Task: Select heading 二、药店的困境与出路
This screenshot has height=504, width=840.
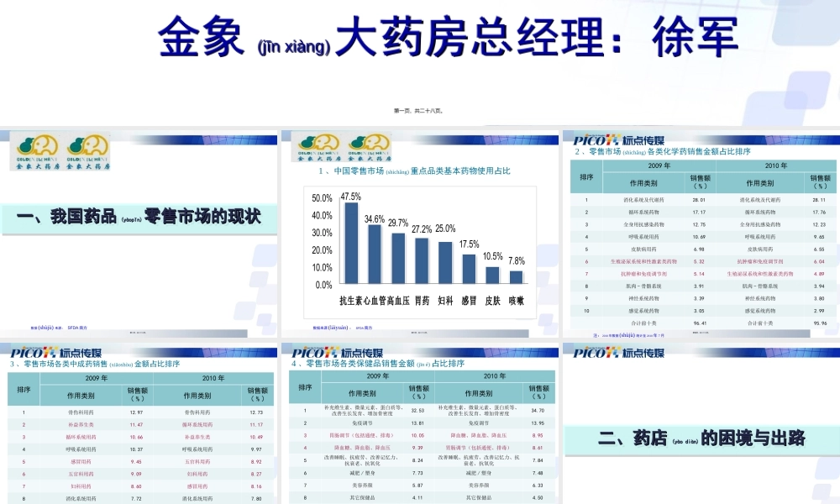Action: tap(700, 440)
